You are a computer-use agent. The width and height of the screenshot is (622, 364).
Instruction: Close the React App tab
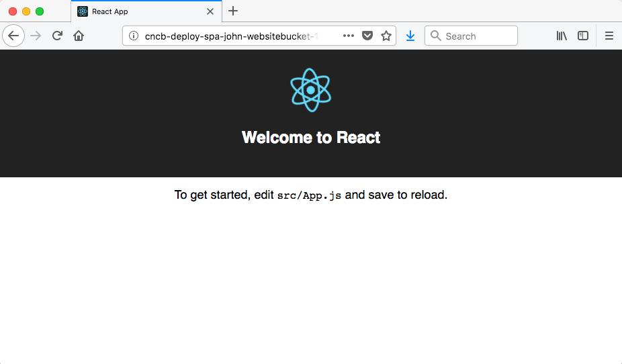(210, 11)
